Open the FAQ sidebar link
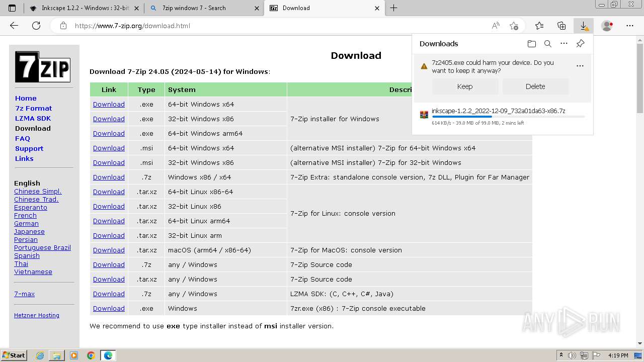 [23, 138]
